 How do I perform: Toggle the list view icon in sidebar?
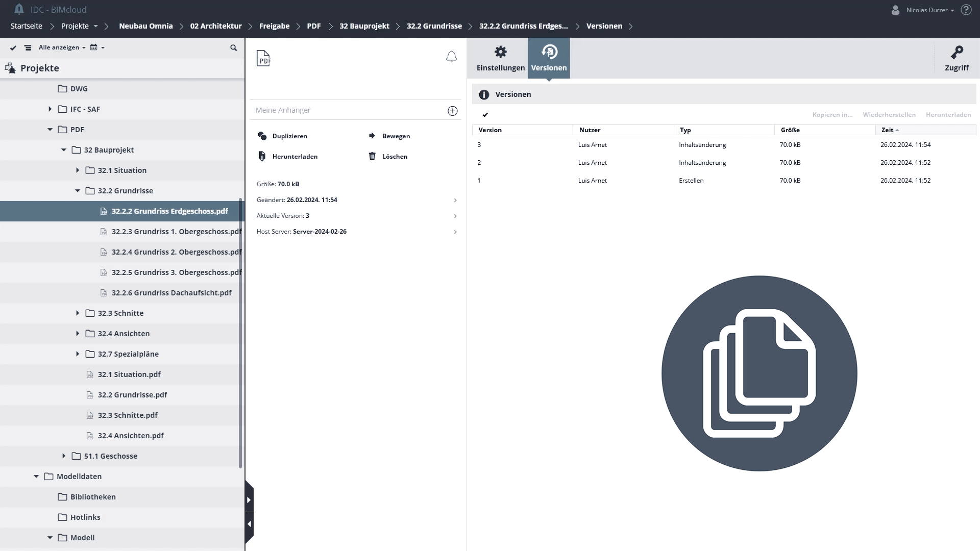(x=28, y=47)
